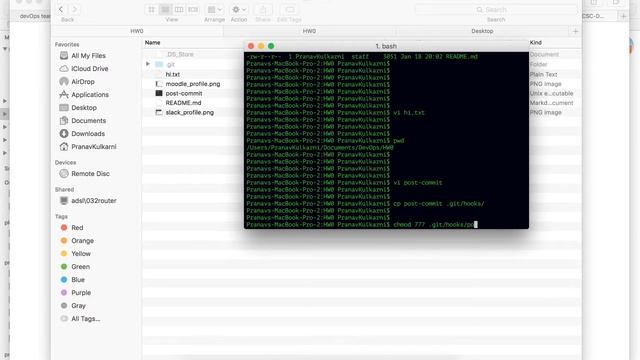Open Applications in sidebar
The image size is (640, 360).
(90, 95)
